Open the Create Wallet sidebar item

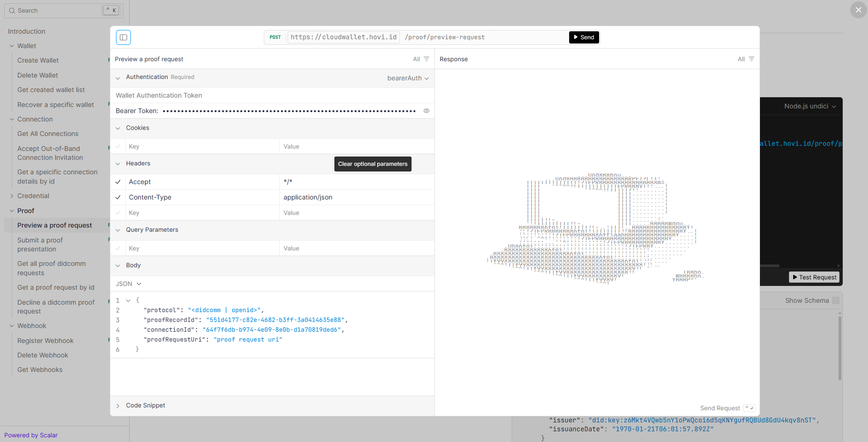[38, 60]
